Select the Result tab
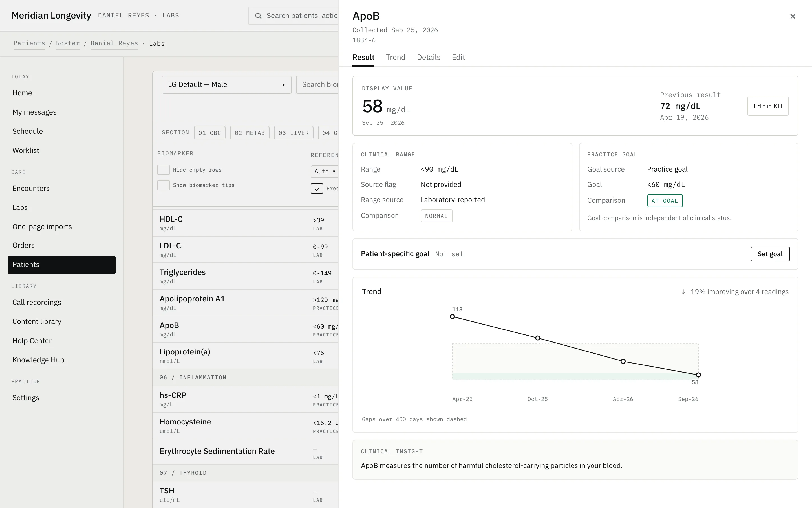This screenshot has height=508, width=812. pyautogui.click(x=363, y=57)
